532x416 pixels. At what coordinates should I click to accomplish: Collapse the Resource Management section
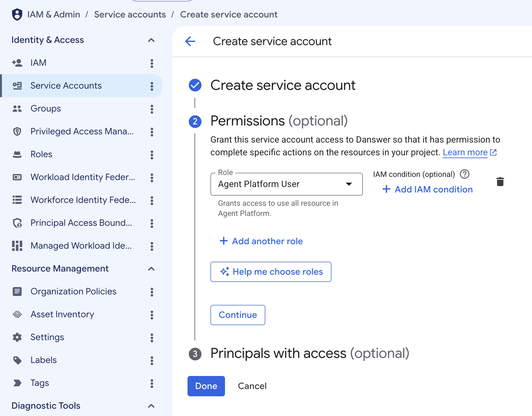pos(151,269)
